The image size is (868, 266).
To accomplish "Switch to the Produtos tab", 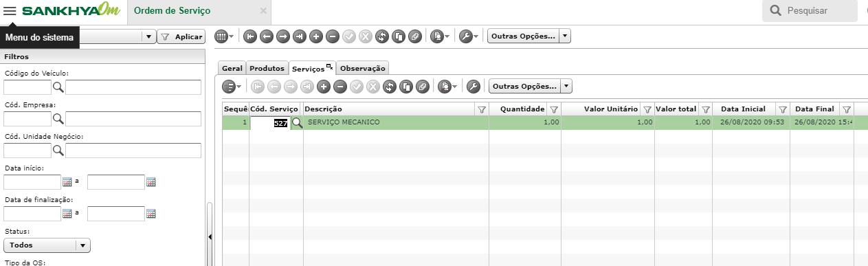I will pos(267,68).
